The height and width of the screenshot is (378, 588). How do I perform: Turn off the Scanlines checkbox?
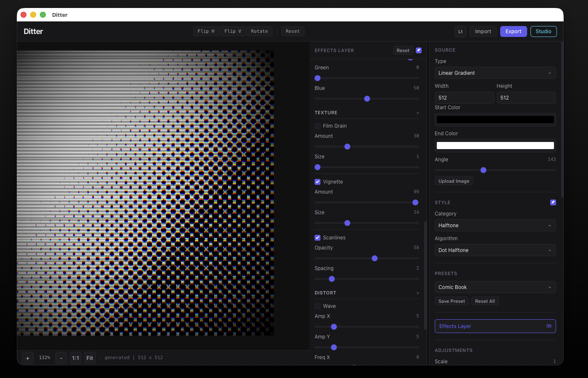318,238
